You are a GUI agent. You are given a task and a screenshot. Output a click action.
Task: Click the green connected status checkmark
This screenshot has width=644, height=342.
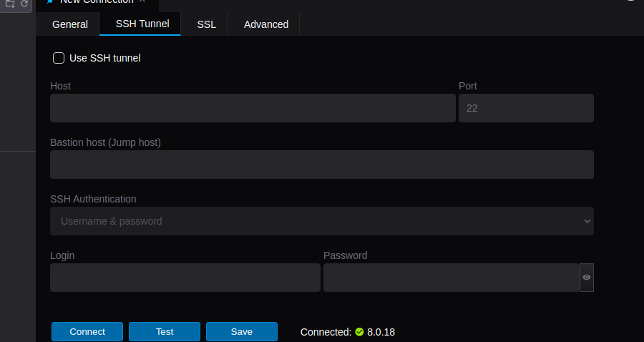pos(359,332)
